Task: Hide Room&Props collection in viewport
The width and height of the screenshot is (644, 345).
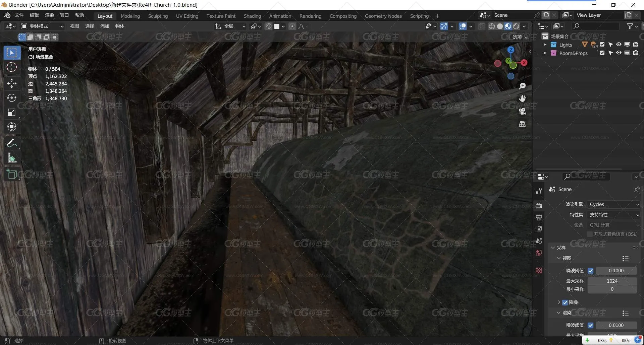Action: (x=619, y=53)
